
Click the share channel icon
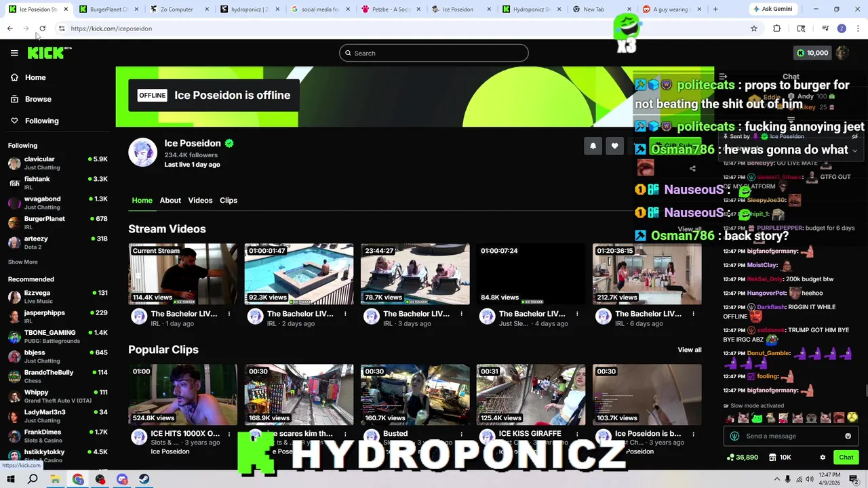tap(692, 169)
